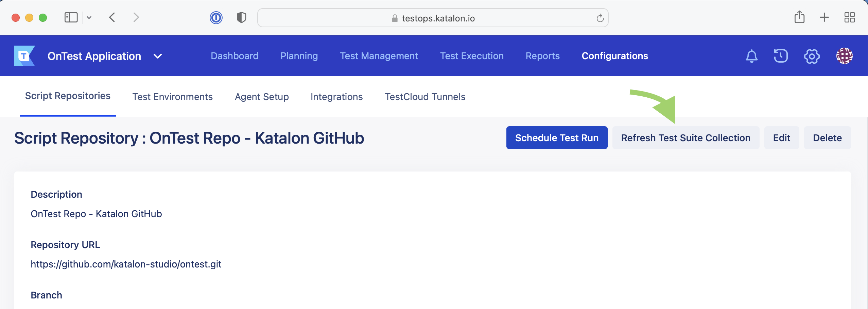Open the notifications bell icon
Image resolution: width=868 pixels, height=309 pixels.
point(751,56)
